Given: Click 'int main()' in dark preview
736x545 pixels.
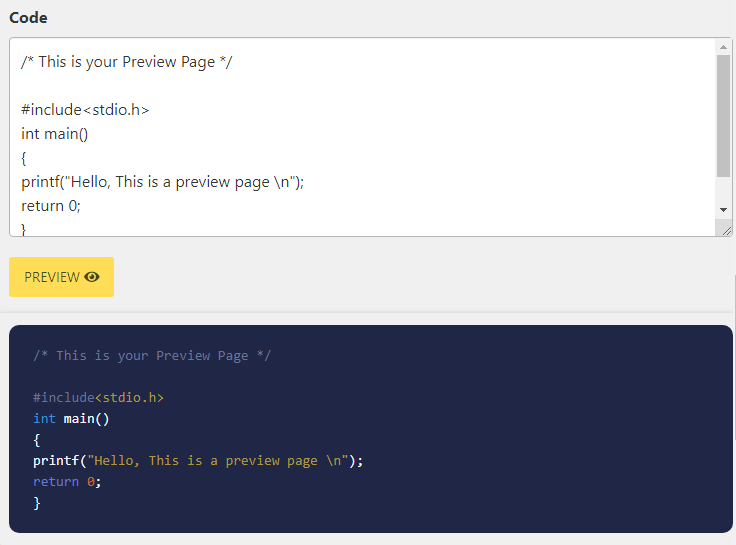Looking at the screenshot, I should click(71, 419).
